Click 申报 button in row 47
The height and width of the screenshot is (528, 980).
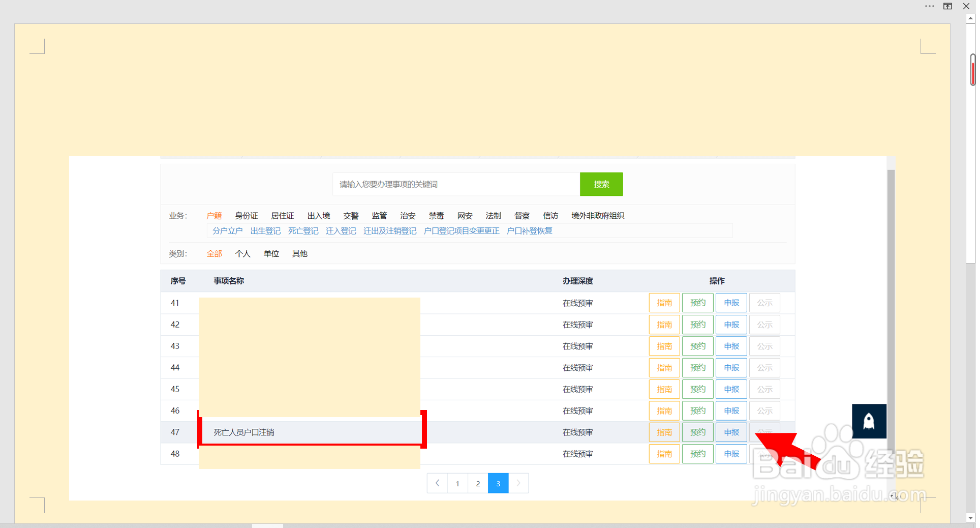(731, 432)
